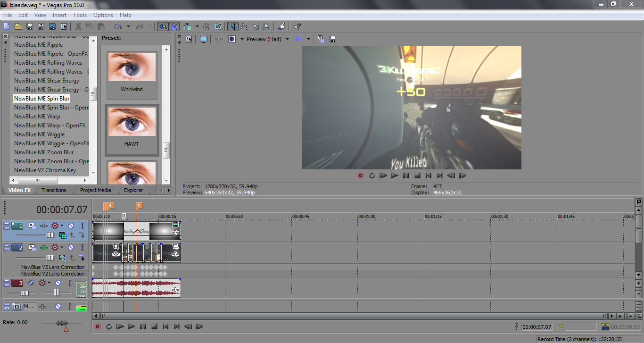Image resolution: width=644 pixels, height=343 pixels.
Task: Play the preview from the timeline transport bar
Action: 132,326
